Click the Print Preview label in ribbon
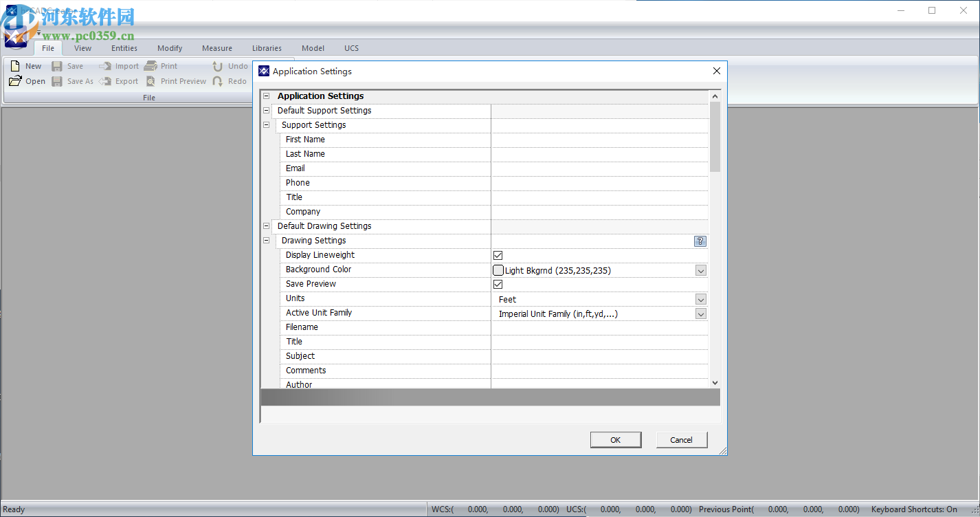The height and width of the screenshot is (517, 980). coord(183,81)
